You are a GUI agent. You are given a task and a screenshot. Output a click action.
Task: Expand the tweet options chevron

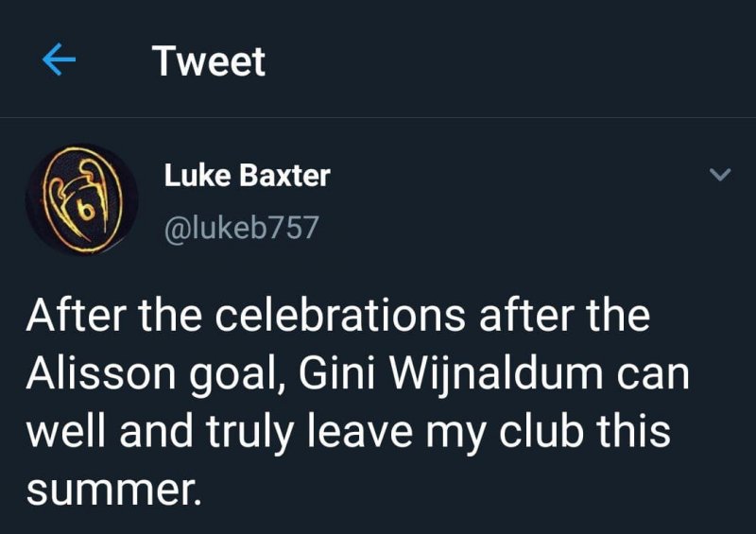tap(720, 175)
